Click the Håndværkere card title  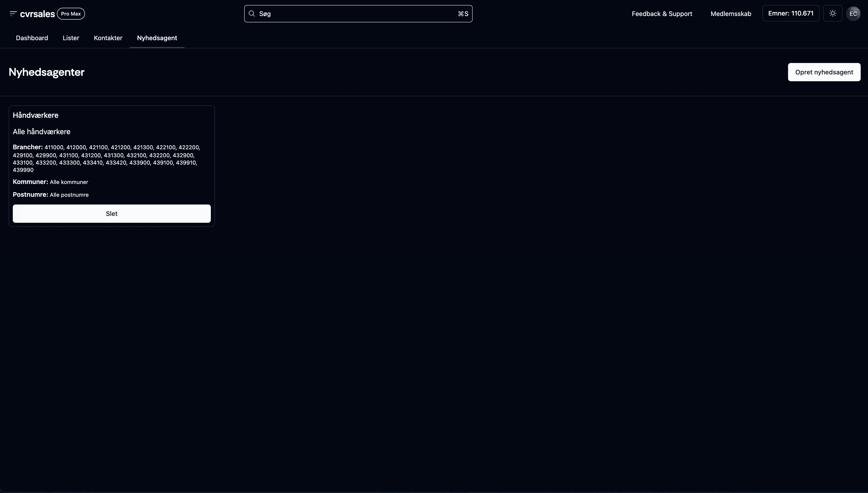pyautogui.click(x=36, y=115)
